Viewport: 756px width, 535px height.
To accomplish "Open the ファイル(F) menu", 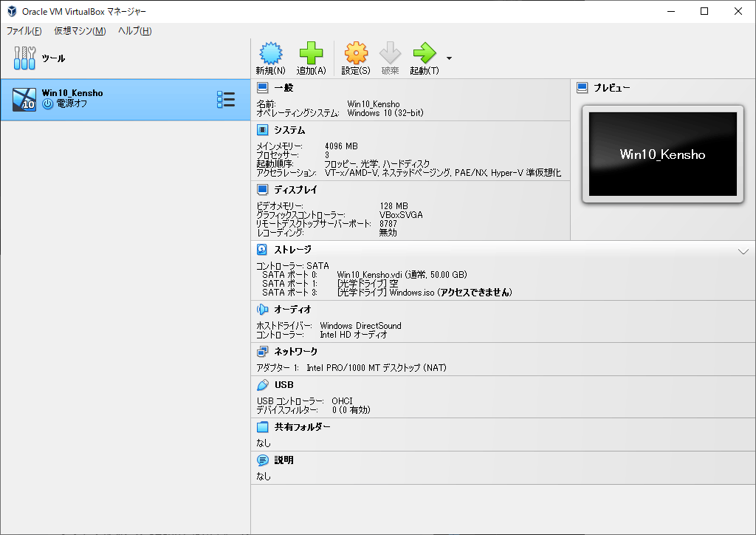I will (24, 31).
